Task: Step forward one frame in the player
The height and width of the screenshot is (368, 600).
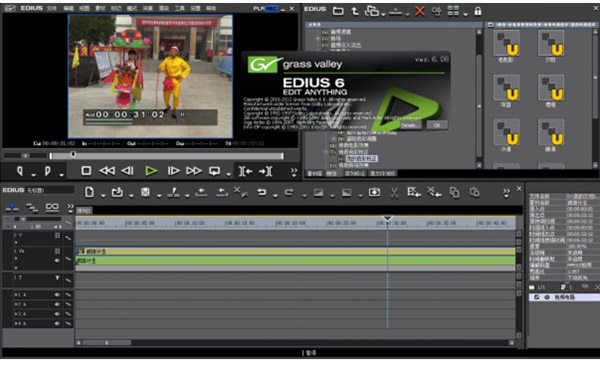Action: (173, 171)
